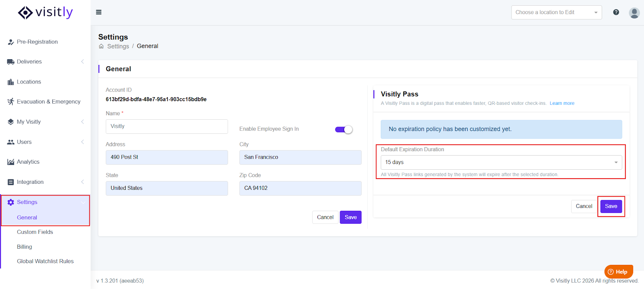Open the help question mark icon
The width and height of the screenshot is (644, 289).
click(x=616, y=12)
